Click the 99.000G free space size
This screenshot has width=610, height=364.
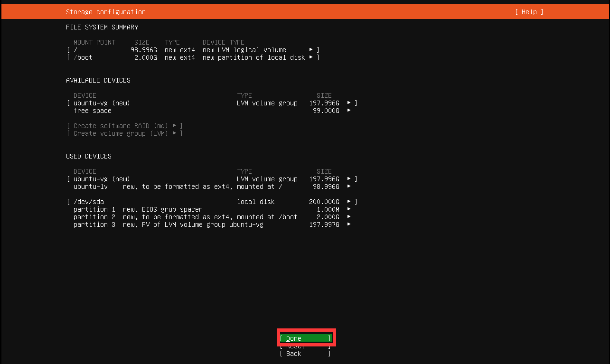click(x=326, y=111)
